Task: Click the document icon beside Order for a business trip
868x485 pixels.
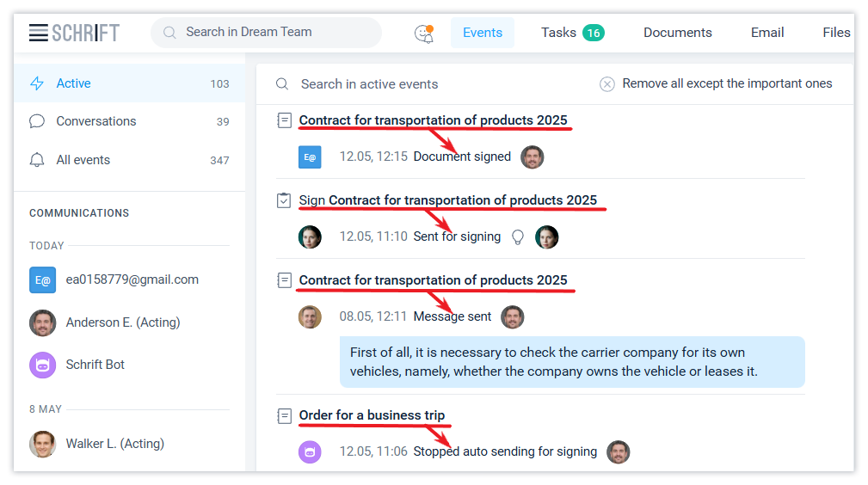Action: (x=284, y=416)
